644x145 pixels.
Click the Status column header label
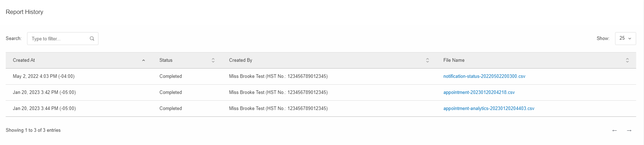166,60
